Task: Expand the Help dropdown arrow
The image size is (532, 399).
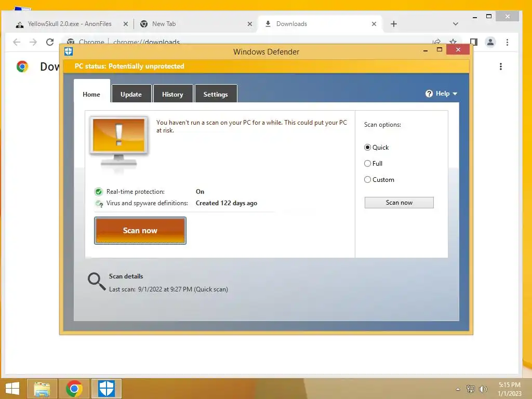Action: [x=455, y=94]
